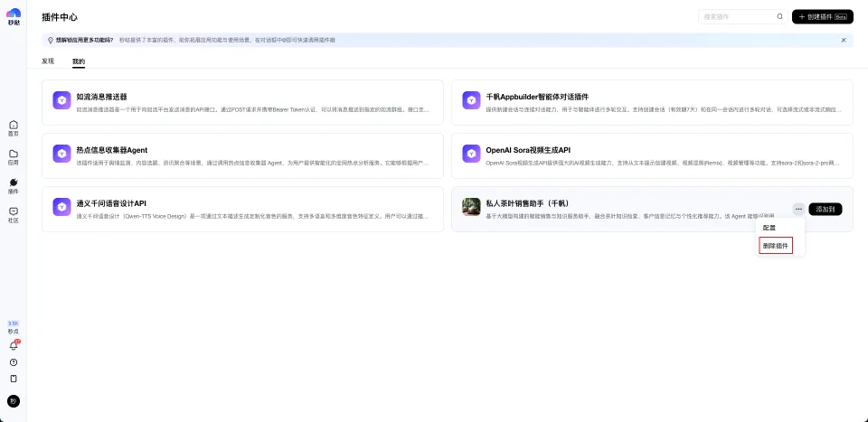Click the OpenAI Sora视频生成API icon
The image size is (868, 422).
click(x=471, y=154)
